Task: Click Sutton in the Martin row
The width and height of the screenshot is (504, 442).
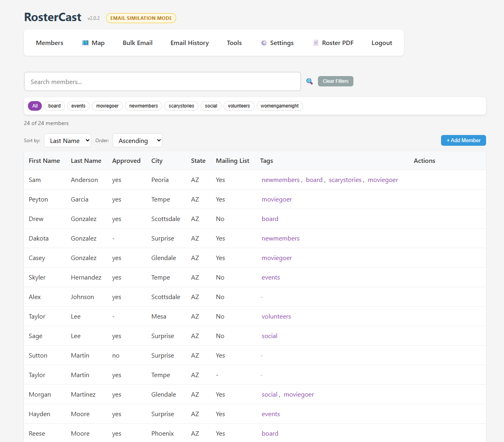Action: (38, 356)
